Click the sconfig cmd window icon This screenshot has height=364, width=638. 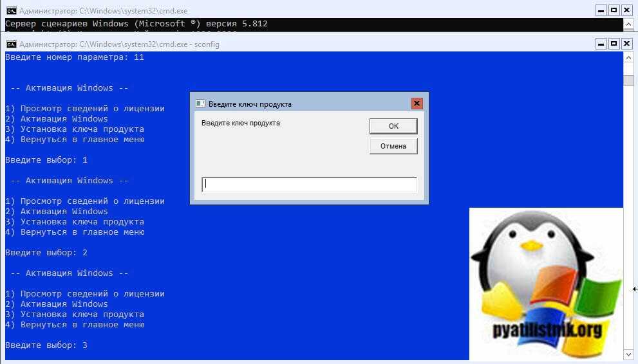pos(12,44)
